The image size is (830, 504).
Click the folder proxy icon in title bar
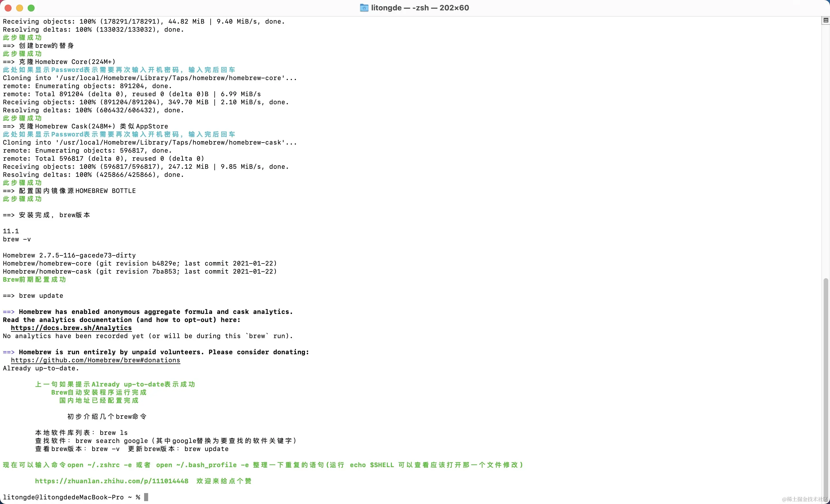click(364, 8)
